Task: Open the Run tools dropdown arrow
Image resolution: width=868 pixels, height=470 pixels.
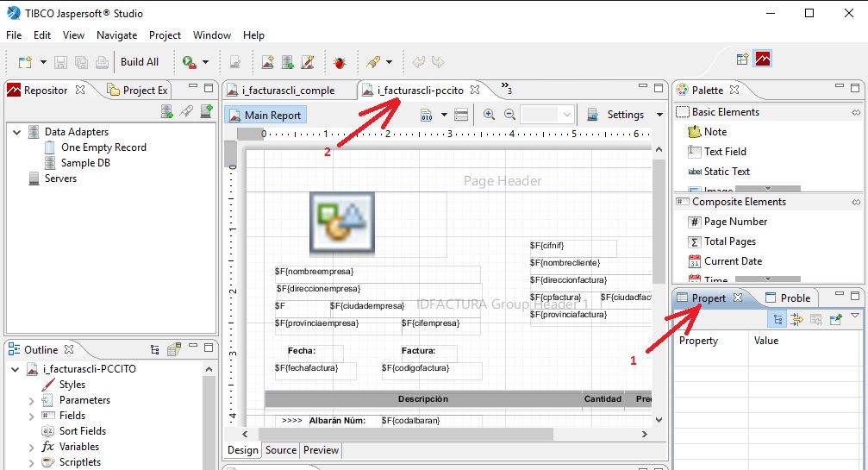Action: click(205, 62)
